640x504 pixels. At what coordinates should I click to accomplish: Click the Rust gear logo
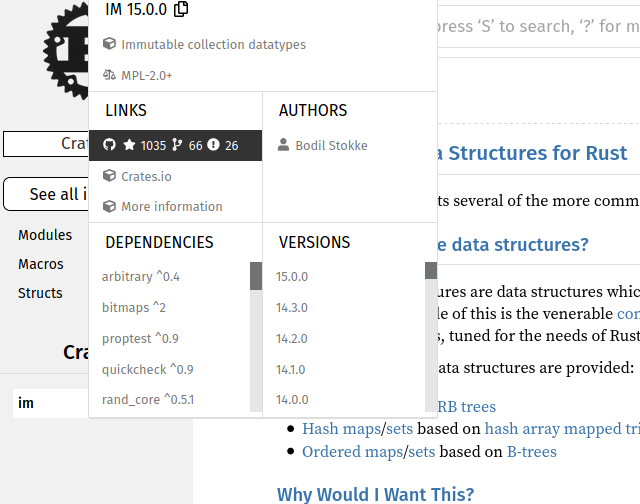[66, 51]
